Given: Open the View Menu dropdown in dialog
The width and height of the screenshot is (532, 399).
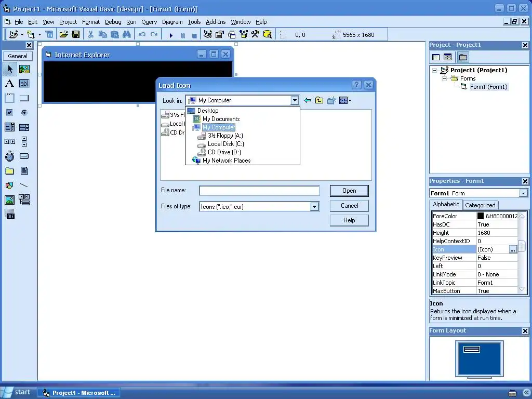Looking at the screenshot, I should click(x=345, y=100).
